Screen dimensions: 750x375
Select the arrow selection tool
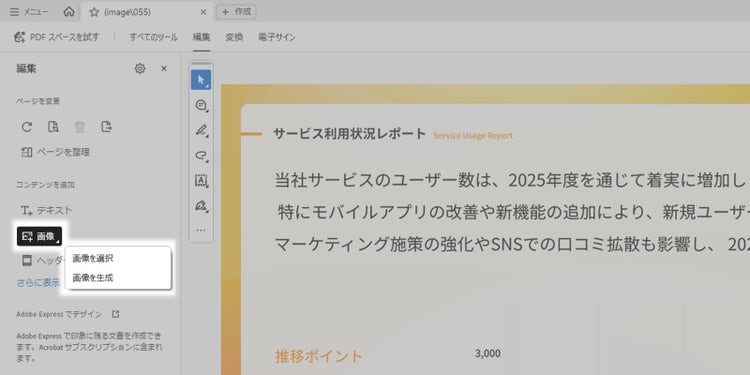coord(201,80)
